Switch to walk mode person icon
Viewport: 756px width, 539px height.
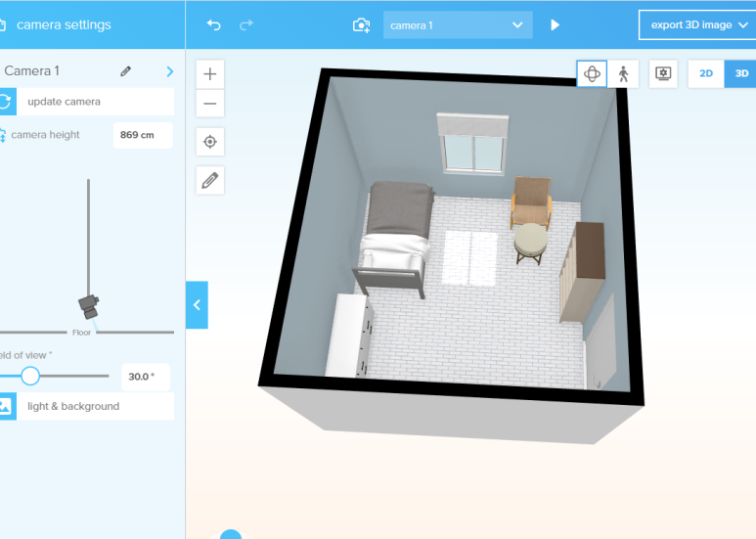623,73
